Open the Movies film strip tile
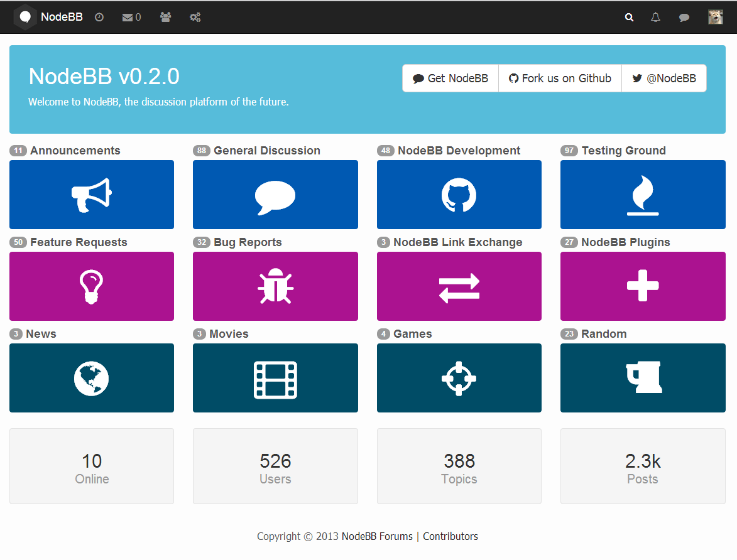The width and height of the screenshot is (737, 560). [x=275, y=378]
